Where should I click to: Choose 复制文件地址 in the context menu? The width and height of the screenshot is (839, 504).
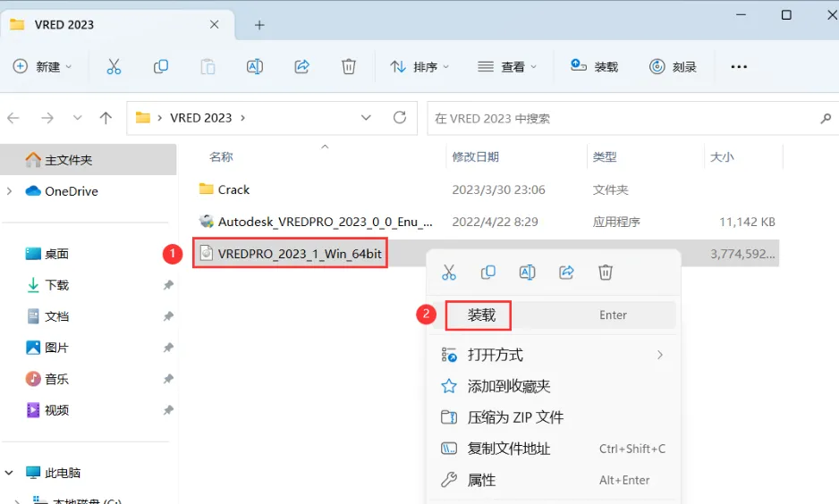tap(554, 449)
